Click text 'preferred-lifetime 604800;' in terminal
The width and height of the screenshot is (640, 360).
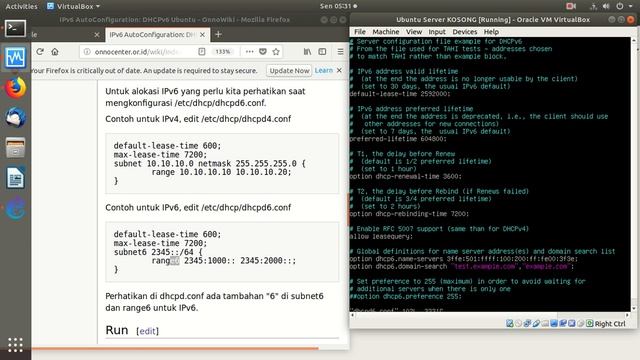398,139
